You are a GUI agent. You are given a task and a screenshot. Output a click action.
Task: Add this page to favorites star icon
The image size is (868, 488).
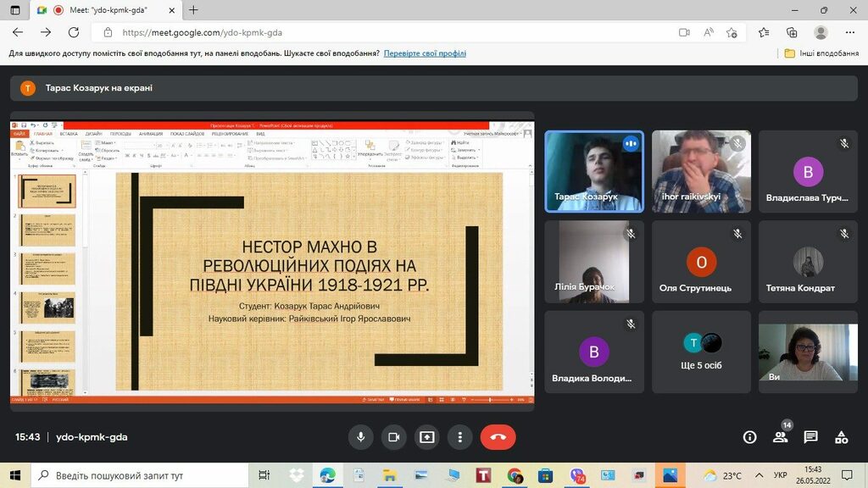click(x=732, y=32)
